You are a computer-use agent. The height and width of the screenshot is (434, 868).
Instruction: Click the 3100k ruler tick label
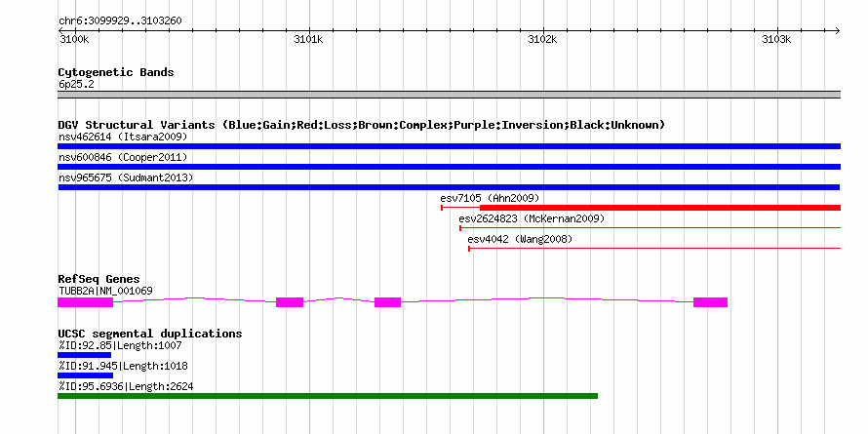point(73,39)
